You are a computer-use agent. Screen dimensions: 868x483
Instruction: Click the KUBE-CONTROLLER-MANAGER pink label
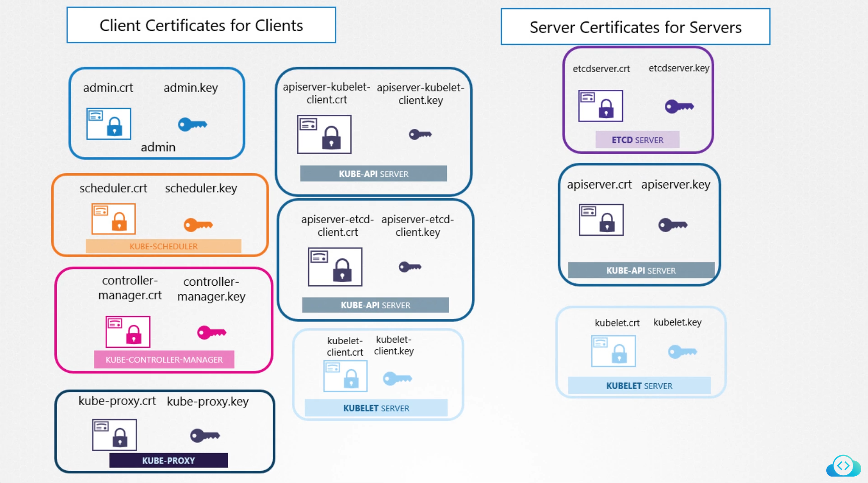click(164, 360)
